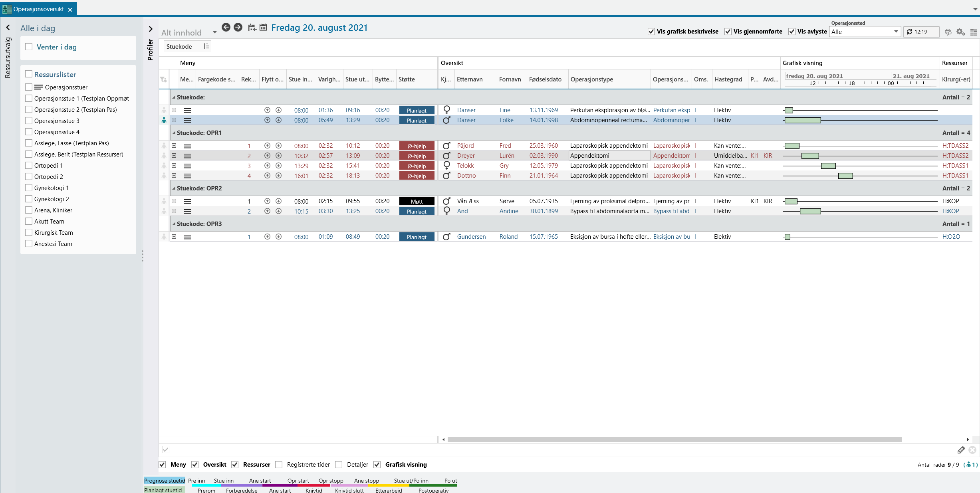Open the calendar date picker icon

pyautogui.click(x=263, y=28)
